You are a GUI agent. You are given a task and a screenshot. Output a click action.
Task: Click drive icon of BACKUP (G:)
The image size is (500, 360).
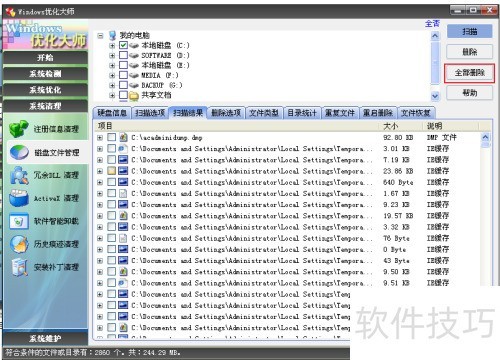pyautogui.click(x=134, y=85)
